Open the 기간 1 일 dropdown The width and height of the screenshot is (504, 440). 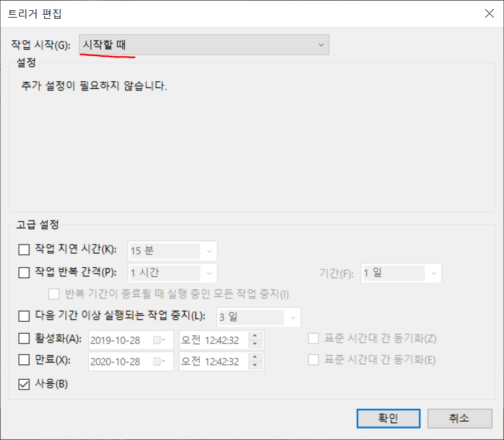point(401,273)
